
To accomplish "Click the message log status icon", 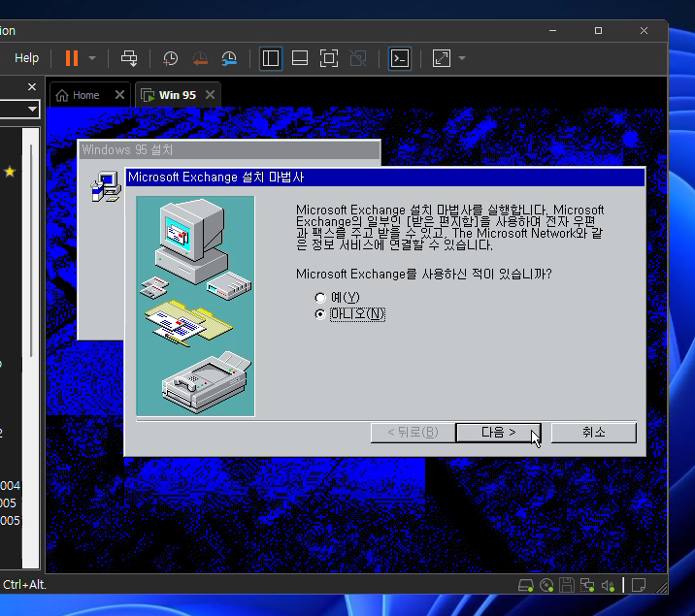I will point(639,586).
